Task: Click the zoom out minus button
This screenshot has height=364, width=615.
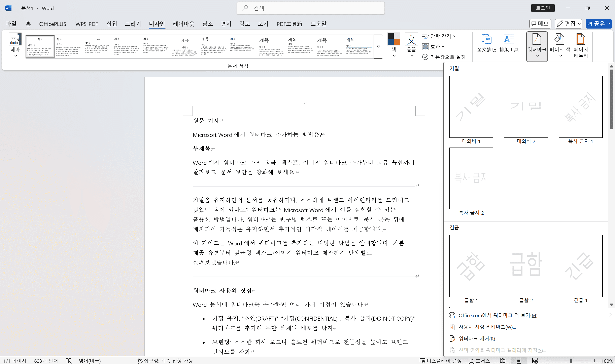Action: click(547, 361)
